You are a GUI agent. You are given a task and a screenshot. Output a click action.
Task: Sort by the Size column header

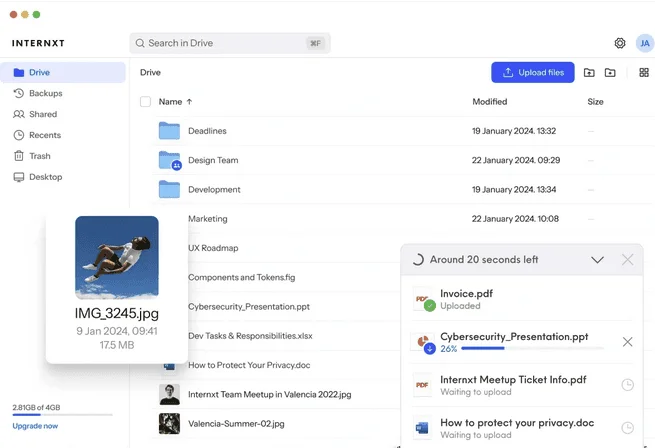pos(595,102)
